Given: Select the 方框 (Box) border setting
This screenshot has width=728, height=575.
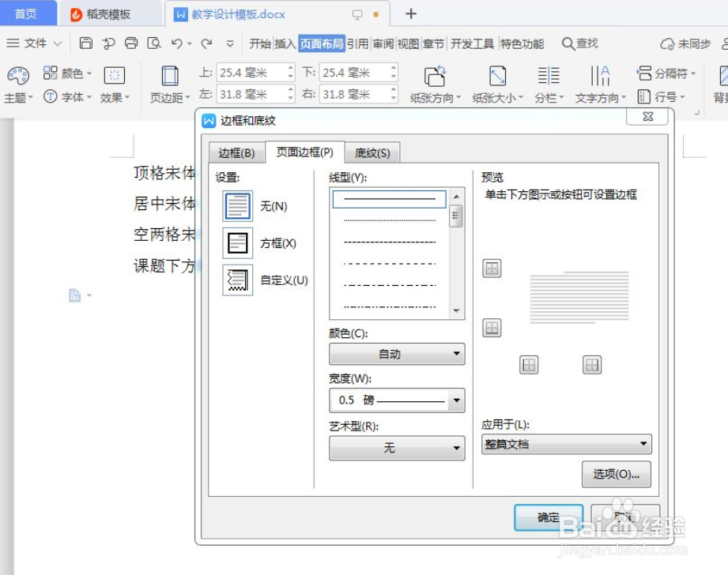Looking at the screenshot, I should click(237, 244).
